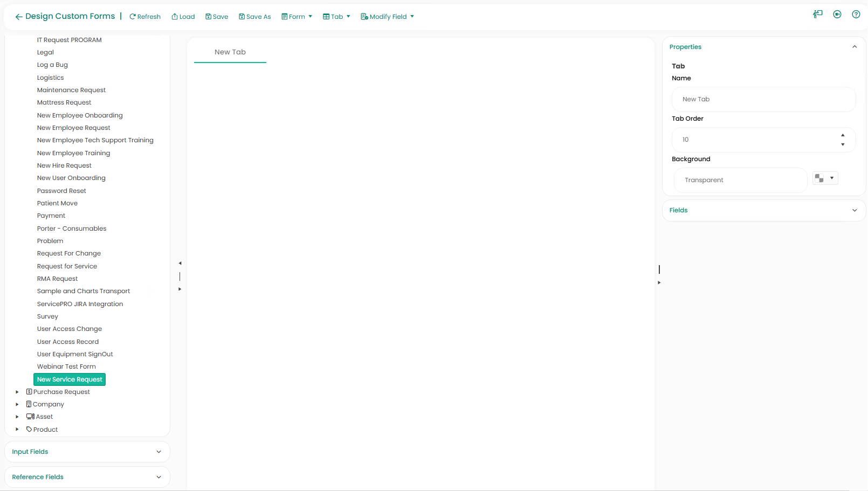This screenshot has width=868, height=491.
Task: Click Save As in the toolbar
Action: 254,17
